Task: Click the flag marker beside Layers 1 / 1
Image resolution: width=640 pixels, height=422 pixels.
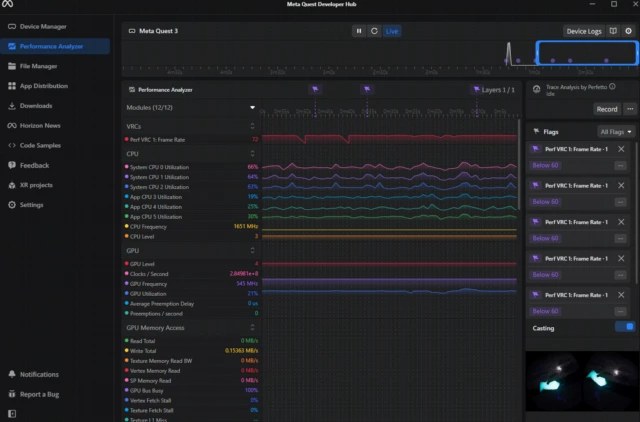Action: coord(476,89)
